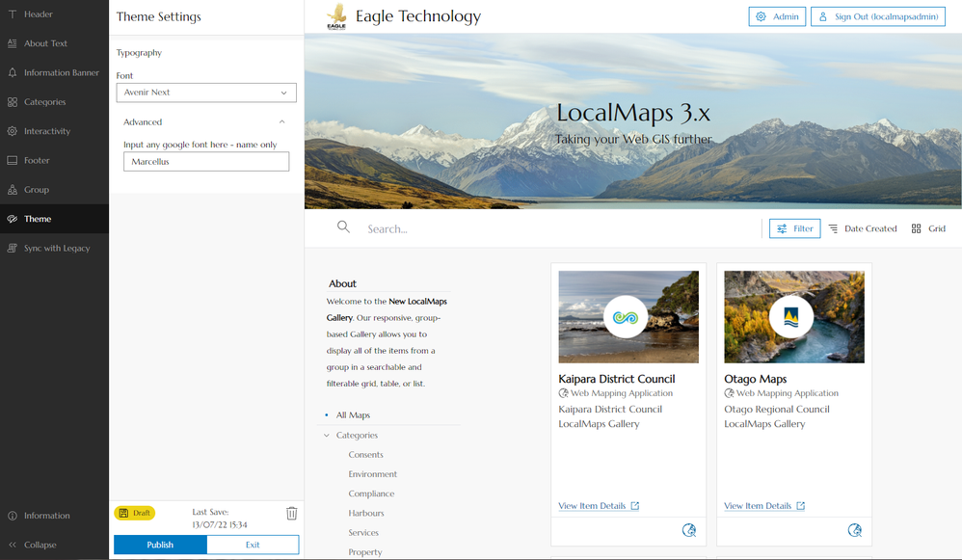Click the Header T icon in sidebar
The width and height of the screenshot is (962, 560).
13,14
